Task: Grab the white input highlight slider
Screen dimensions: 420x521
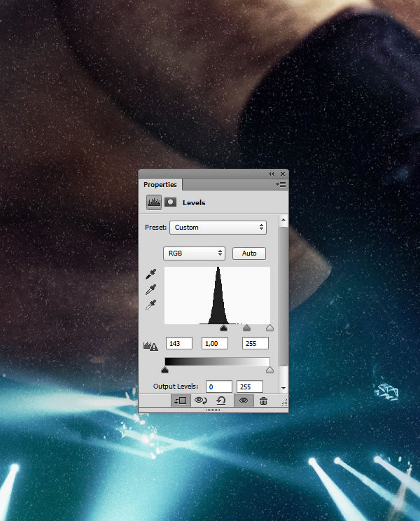Action: [269, 328]
